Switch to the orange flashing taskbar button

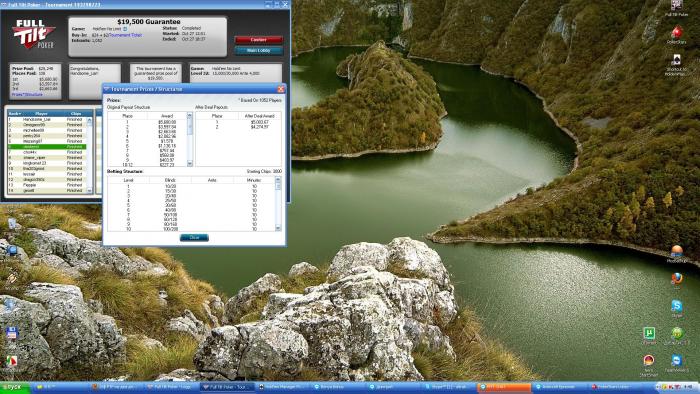point(504,387)
